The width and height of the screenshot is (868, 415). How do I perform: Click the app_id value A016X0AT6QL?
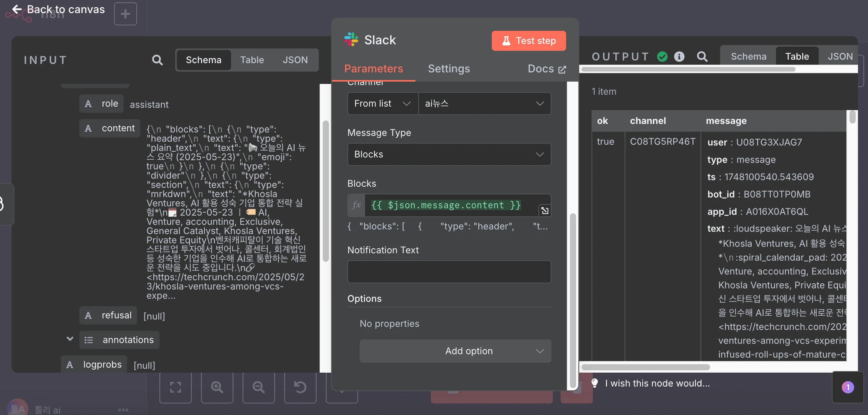click(x=777, y=212)
